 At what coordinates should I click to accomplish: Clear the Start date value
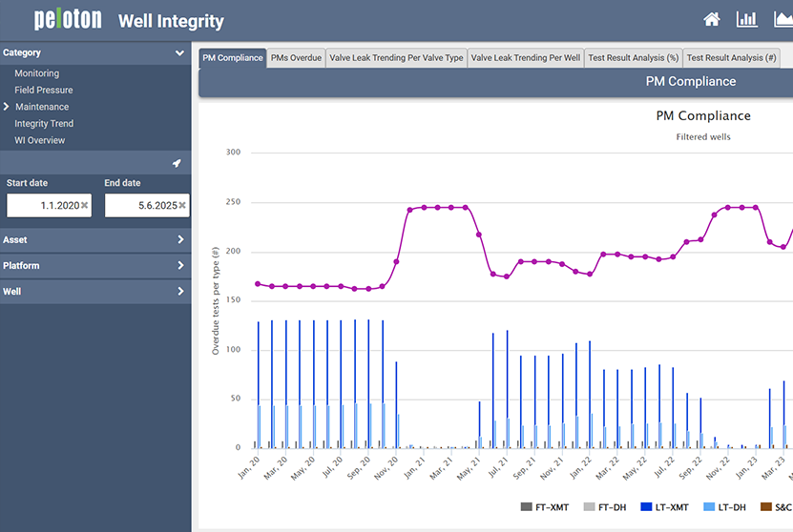(84, 205)
